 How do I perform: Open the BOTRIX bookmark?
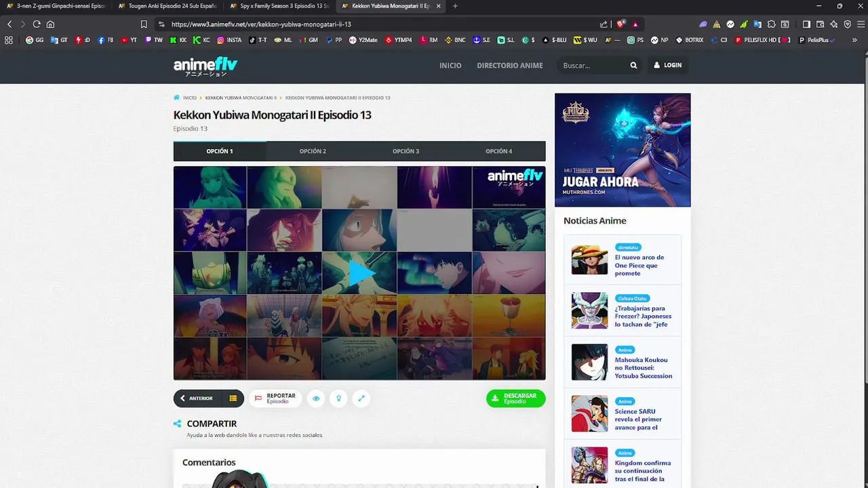pyautogui.click(x=690, y=40)
